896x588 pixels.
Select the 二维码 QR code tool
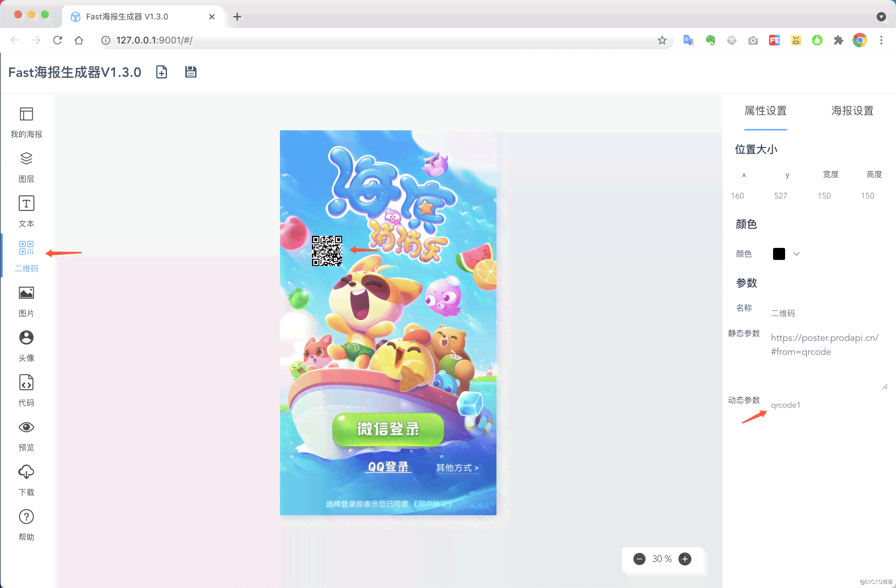pyautogui.click(x=26, y=256)
